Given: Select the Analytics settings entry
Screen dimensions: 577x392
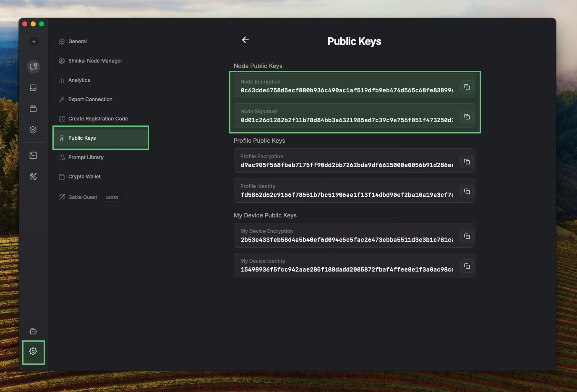Looking at the screenshot, I should 79,80.
